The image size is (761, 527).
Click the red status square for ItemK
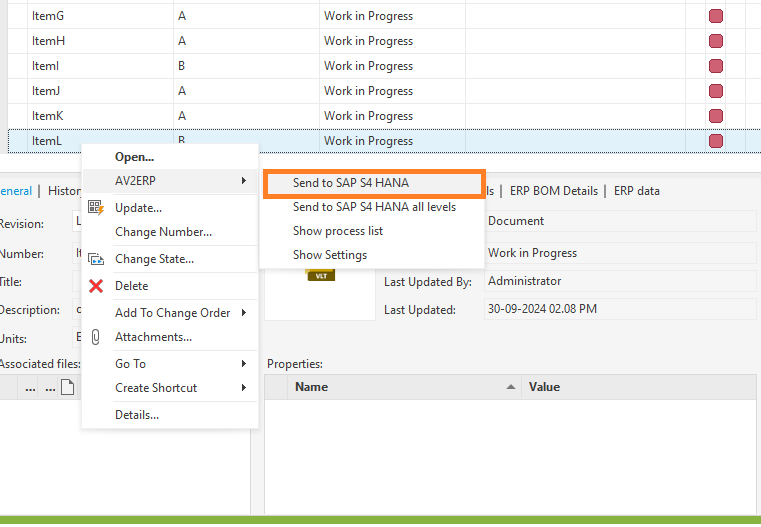716,116
